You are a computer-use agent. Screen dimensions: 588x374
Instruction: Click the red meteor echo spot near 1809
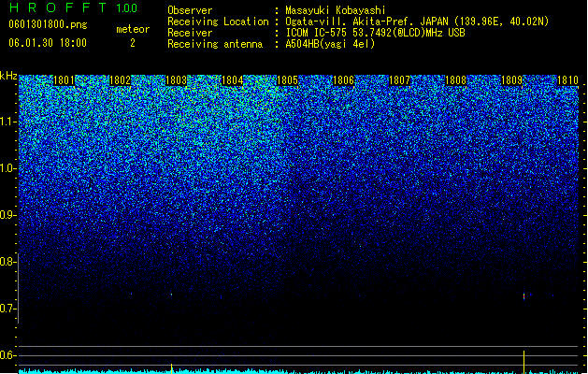[x=523, y=296]
